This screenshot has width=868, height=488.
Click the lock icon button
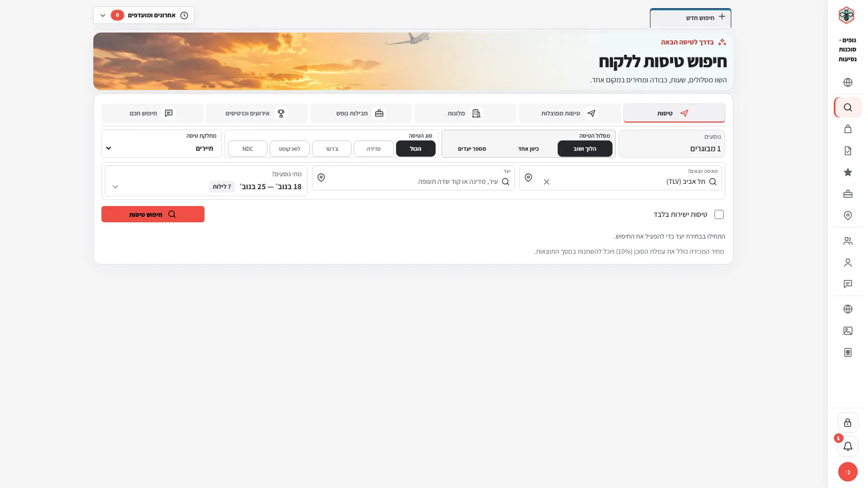click(848, 422)
